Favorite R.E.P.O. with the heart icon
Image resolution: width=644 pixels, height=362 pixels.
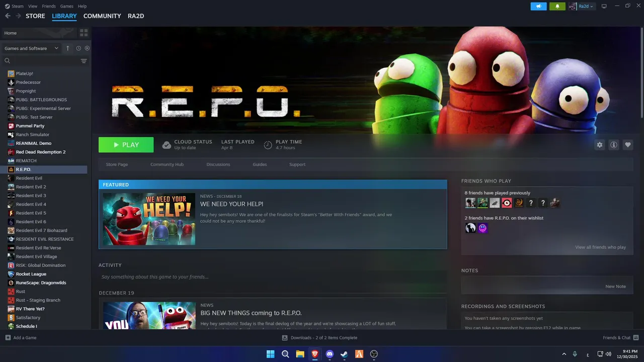click(627, 145)
